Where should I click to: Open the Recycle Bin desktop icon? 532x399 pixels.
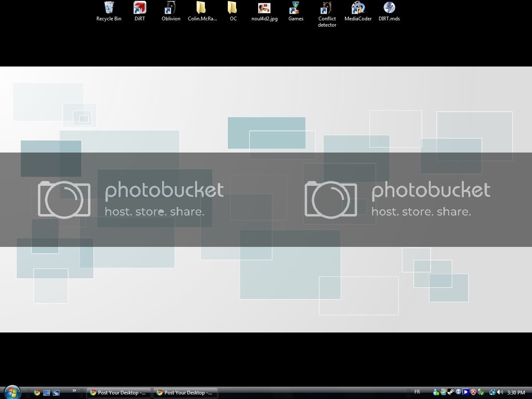(109, 11)
